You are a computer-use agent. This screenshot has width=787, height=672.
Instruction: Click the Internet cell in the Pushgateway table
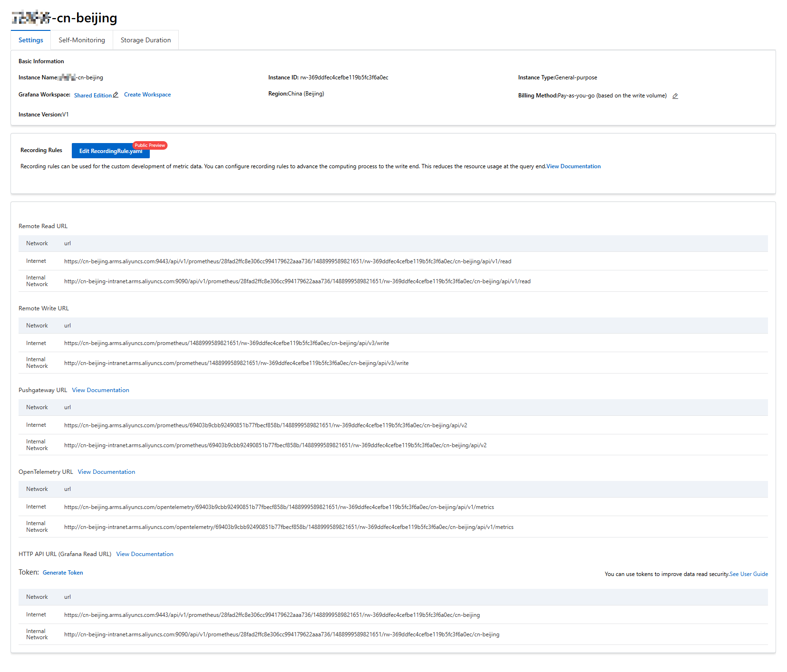tap(36, 425)
